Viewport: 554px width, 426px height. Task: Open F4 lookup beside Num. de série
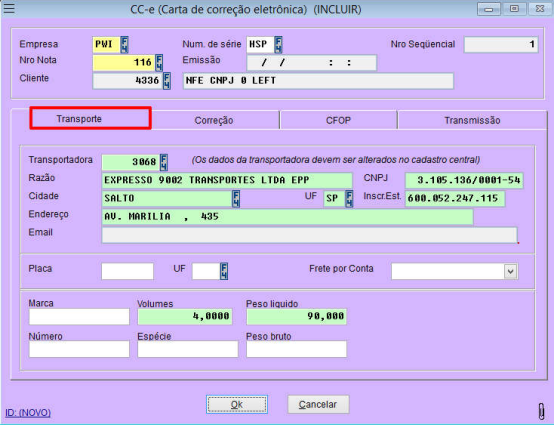tap(278, 45)
